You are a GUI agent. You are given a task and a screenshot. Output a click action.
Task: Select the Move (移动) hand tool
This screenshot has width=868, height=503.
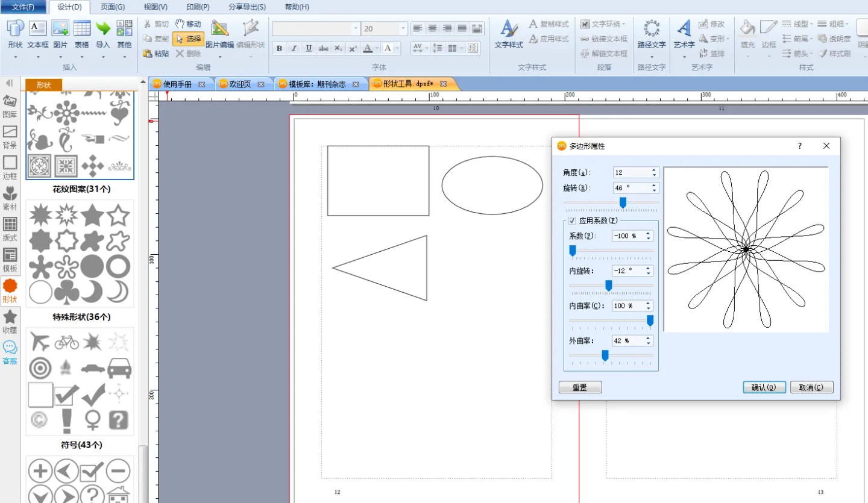coord(187,24)
